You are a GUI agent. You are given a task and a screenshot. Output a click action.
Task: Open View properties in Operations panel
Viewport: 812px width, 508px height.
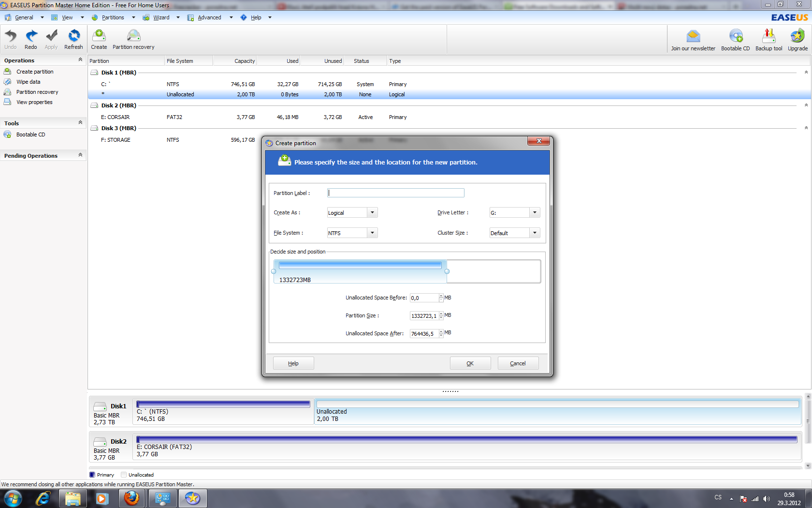click(x=34, y=102)
